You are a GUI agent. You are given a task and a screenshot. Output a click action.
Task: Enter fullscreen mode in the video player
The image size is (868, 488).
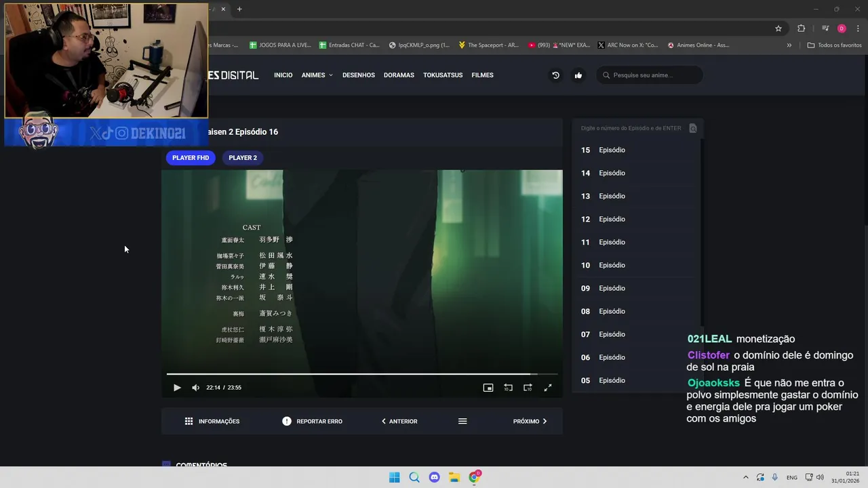[x=548, y=388]
